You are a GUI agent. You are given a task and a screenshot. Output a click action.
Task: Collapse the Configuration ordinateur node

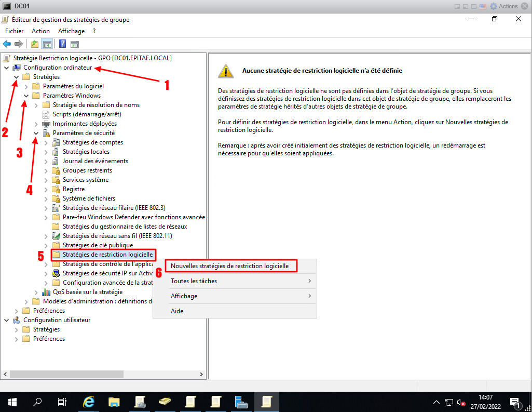coord(6,68)
